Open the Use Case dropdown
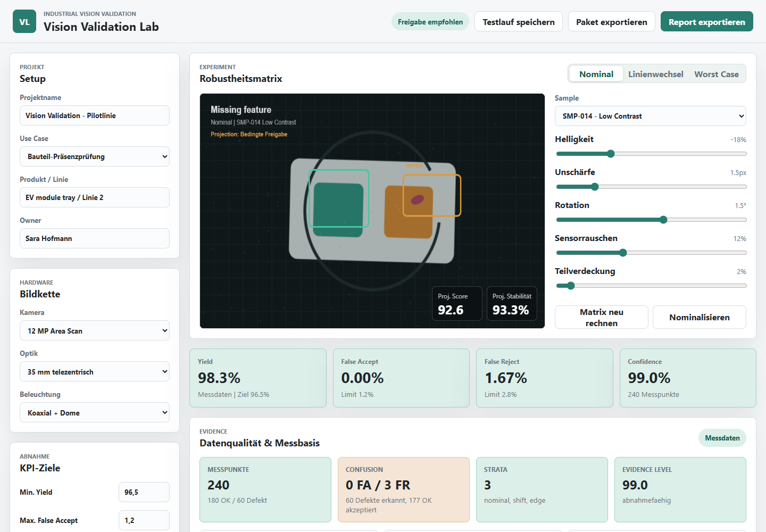Viewport: 766px width, 532px height. (95, 156)
